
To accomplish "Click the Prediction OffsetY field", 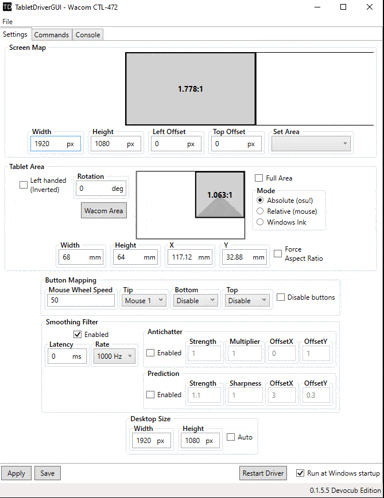I will [316, 395].
